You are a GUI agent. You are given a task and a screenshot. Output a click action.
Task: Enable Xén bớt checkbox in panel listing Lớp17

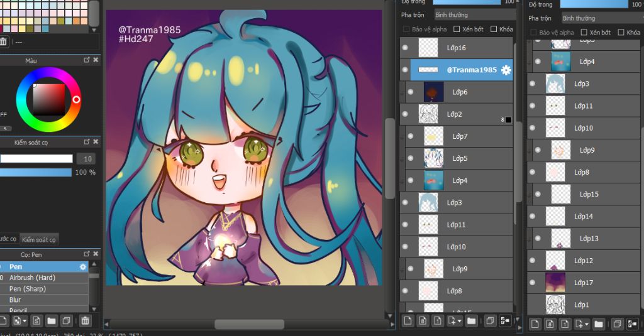pyautogui.click(x=584, y=33)
